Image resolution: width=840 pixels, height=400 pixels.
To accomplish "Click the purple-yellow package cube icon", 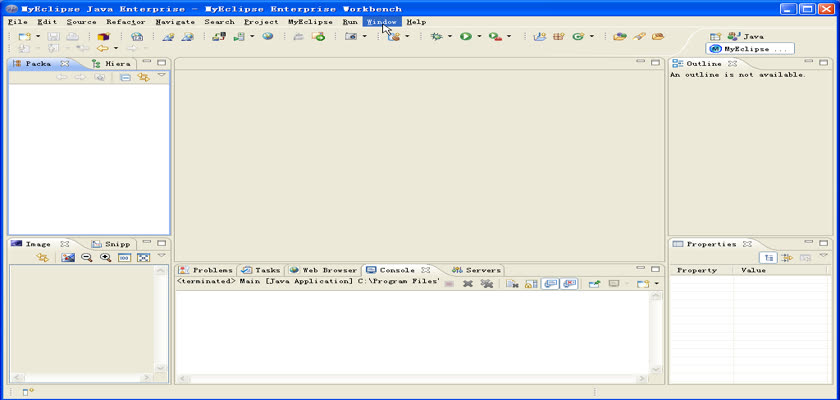I will pyautogui.click(x=104, y=36).
